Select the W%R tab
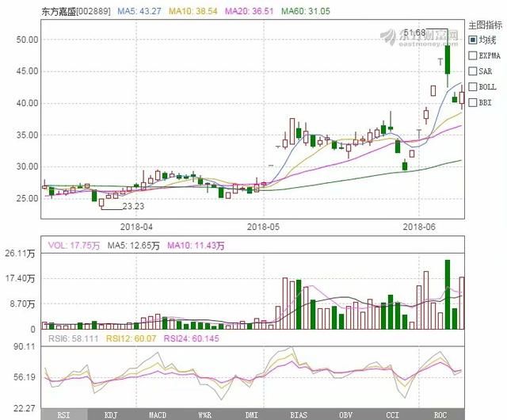 click(205, 414)
